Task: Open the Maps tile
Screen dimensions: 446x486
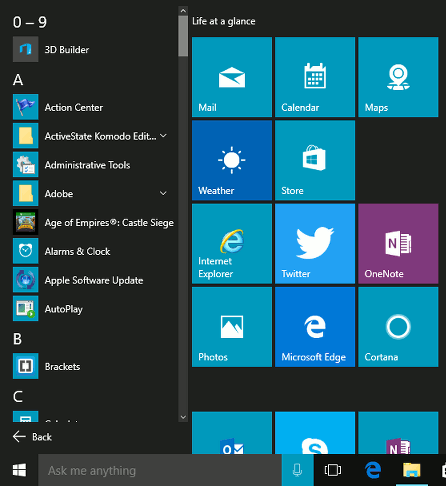Action: coord(398,77)
